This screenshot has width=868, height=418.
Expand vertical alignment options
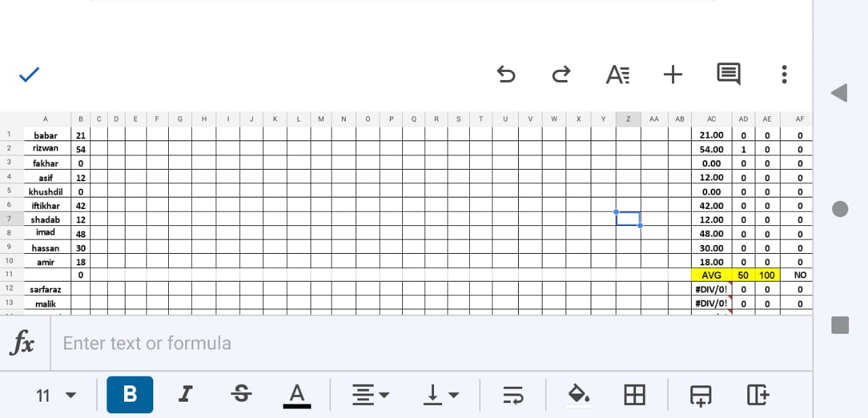pos(441,395)
